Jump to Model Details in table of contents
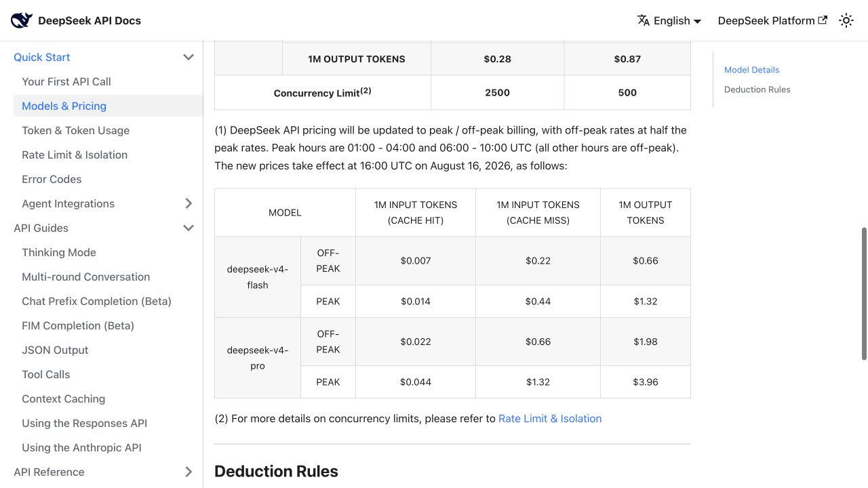Screen dimensions: 868x488 [751, 70]
